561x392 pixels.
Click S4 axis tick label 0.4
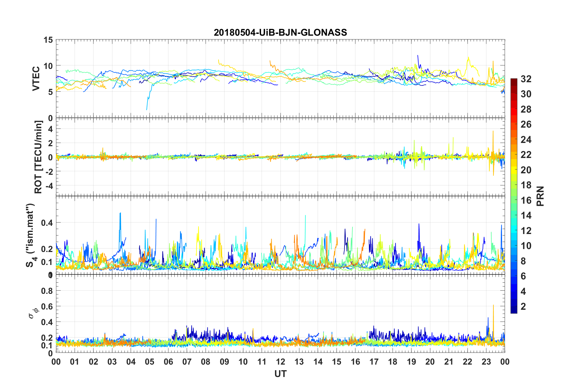[x=47, y=223]
